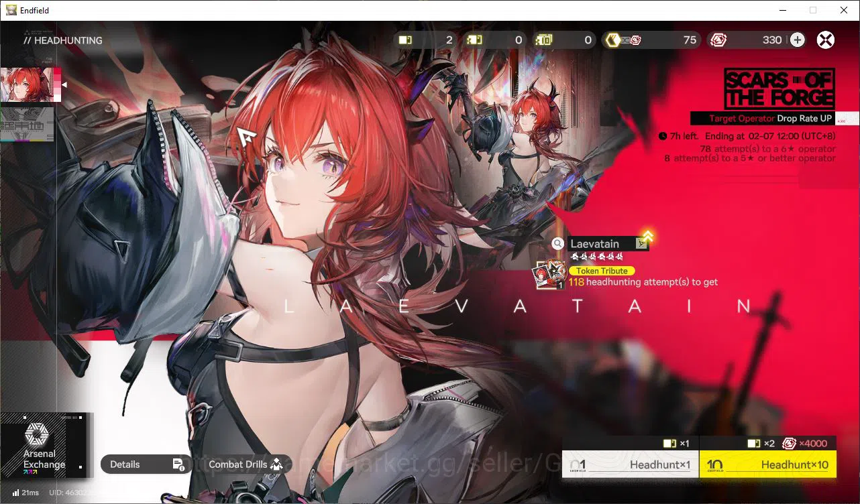Click the Endfield app icon in title bar
This screenshot has height=504, width=860.
[11, 10]
